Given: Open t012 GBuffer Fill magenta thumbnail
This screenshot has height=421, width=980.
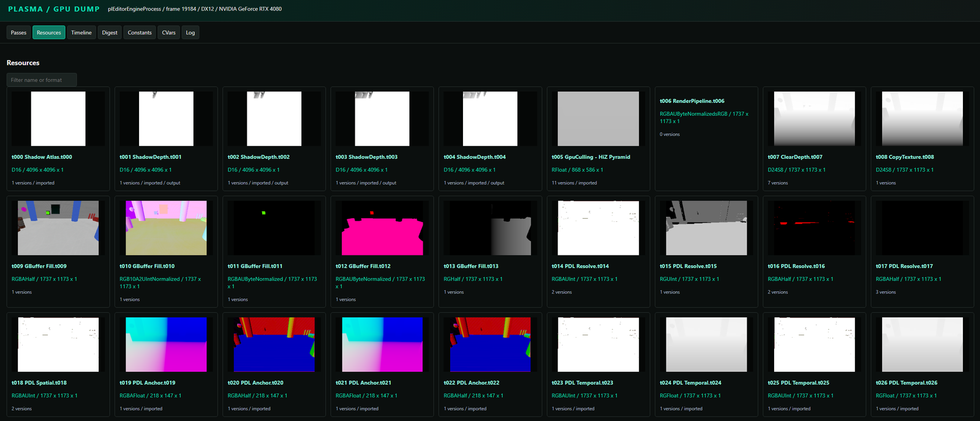Looking at the screenshot, I should [382, 228].
